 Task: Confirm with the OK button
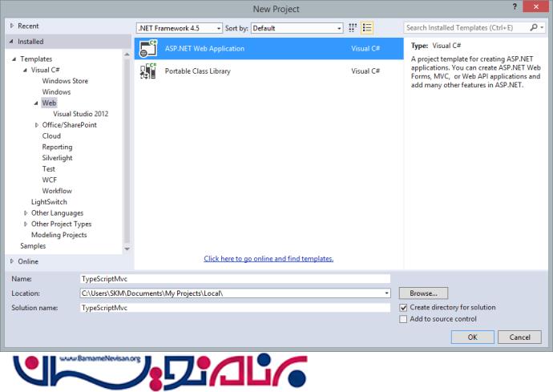472,337
